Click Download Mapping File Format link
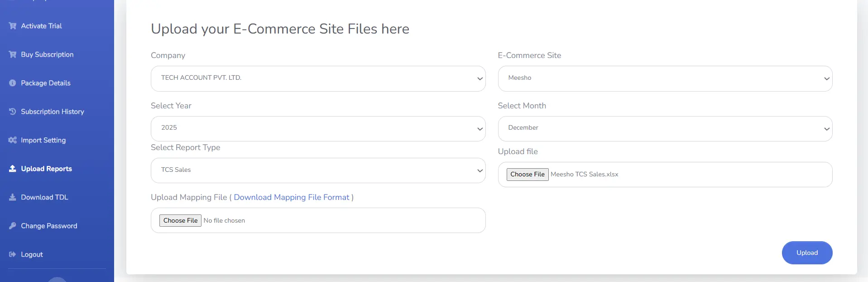Image resolution: width=868 pixels, height=282 pixels. tap(292, 197)
